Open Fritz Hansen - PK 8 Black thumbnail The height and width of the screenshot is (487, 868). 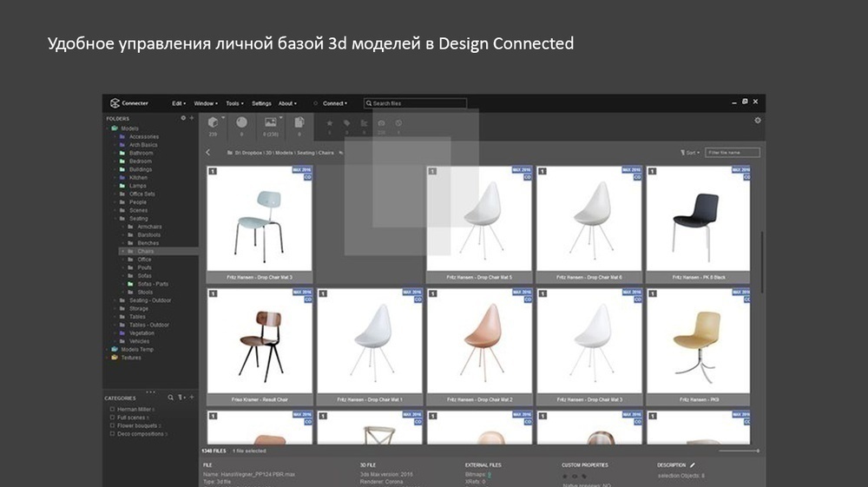[x=699, y=224]
